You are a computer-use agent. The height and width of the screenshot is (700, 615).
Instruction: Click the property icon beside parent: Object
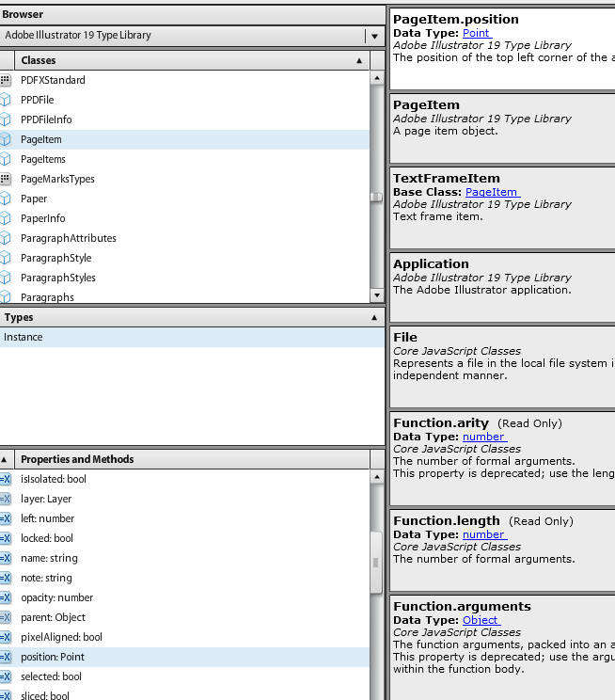pos(6,617)
